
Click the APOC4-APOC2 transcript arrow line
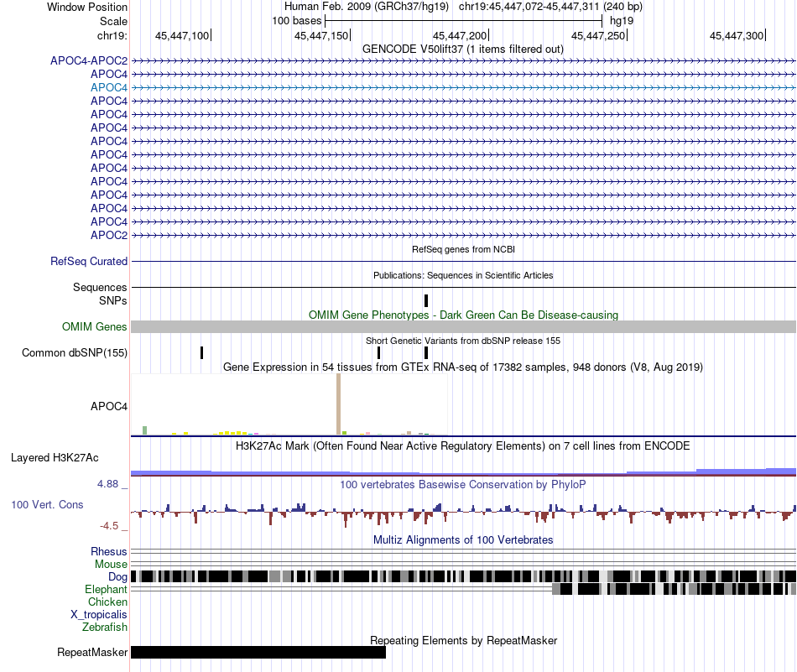tap(463, 60)
